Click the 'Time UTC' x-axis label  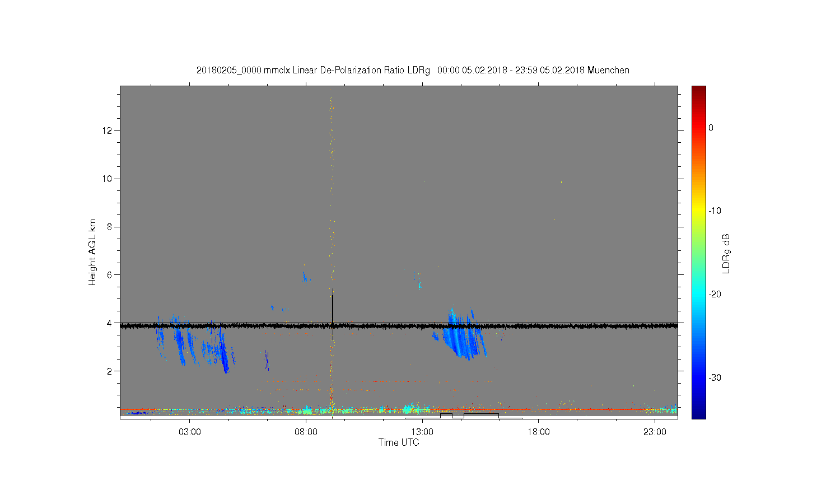pos(399,442)
